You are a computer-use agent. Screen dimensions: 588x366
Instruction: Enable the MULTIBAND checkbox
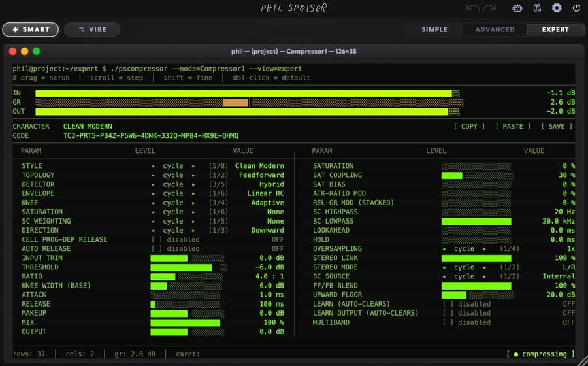(x=448, y=322)
